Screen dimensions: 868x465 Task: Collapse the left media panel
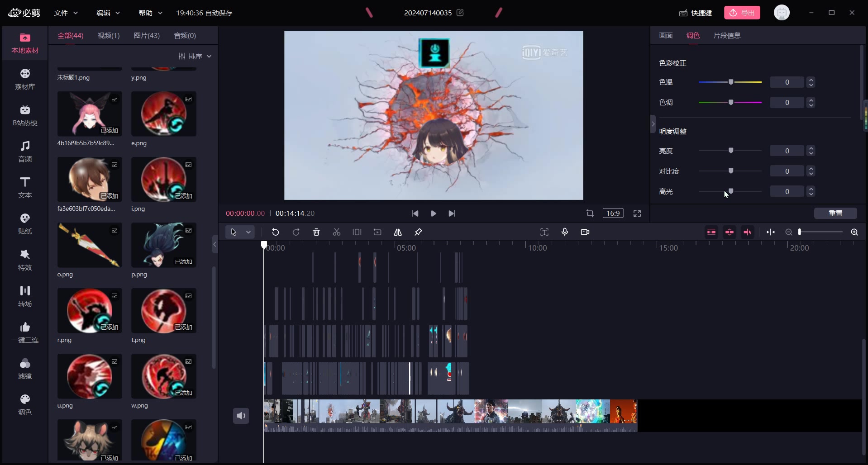click(215, 244)
